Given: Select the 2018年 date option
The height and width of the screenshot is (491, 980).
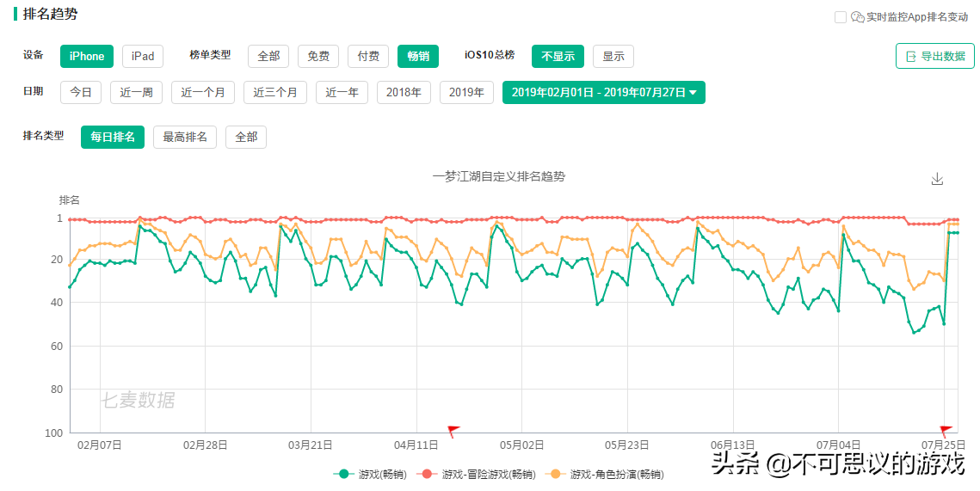Looking at the screenshot, I should 404,92.
